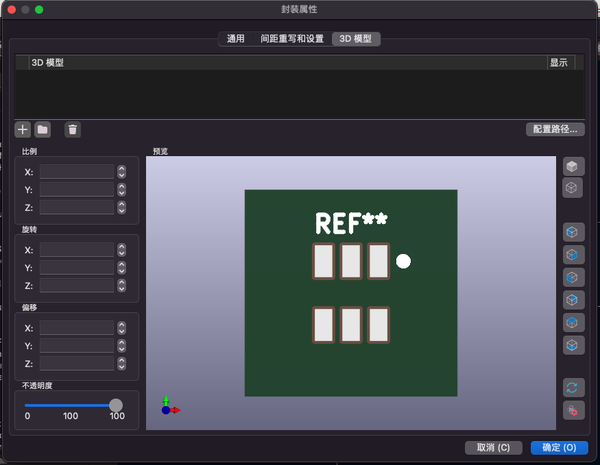The width and height of the screenshot is (600, 465).
Task: Click the 旋转 Z spin stepper
Action: pos(122,286)
